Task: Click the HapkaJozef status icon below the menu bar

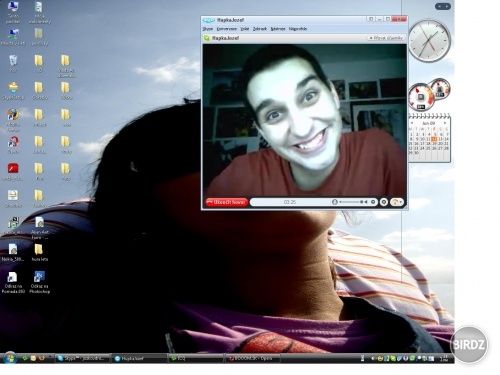Action: [x=207, y=38]
